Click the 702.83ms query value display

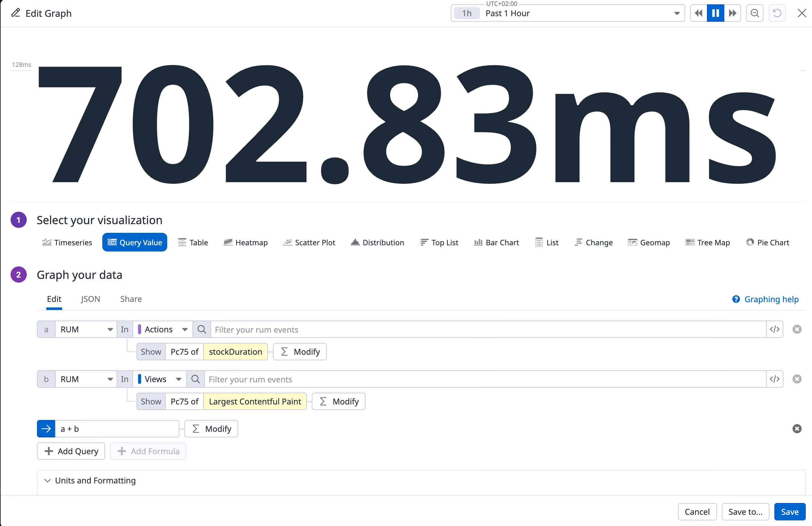pos(407,125)
